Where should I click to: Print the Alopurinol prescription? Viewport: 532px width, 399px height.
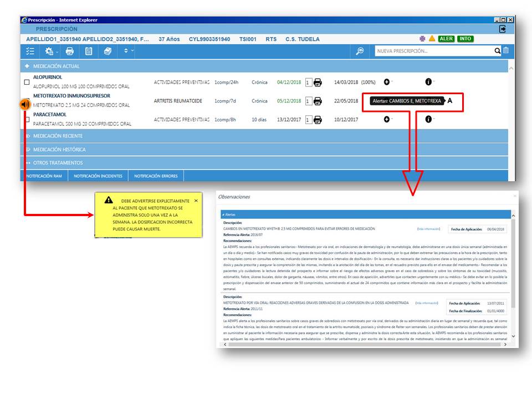pos(318,83)
